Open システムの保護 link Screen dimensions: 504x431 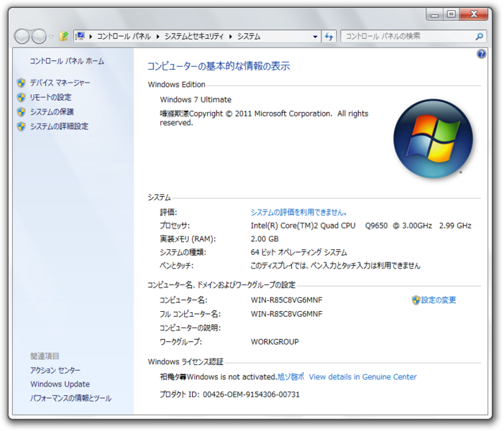pyautogui.click(x=52, y=112)
